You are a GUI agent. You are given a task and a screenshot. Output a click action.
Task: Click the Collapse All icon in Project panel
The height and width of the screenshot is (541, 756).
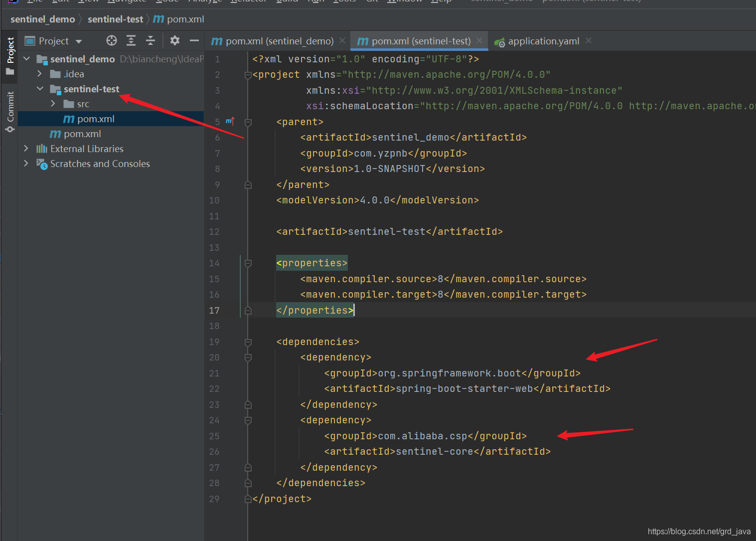pyautogui.click(x=151, y=41)
